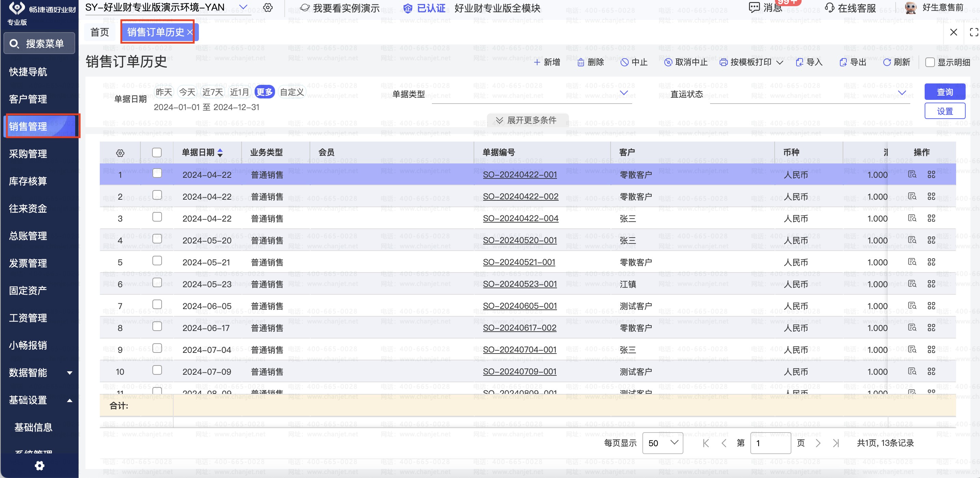Open settings gear next to account name
Screen dimensions: 980x478
[x=268, y=8]
